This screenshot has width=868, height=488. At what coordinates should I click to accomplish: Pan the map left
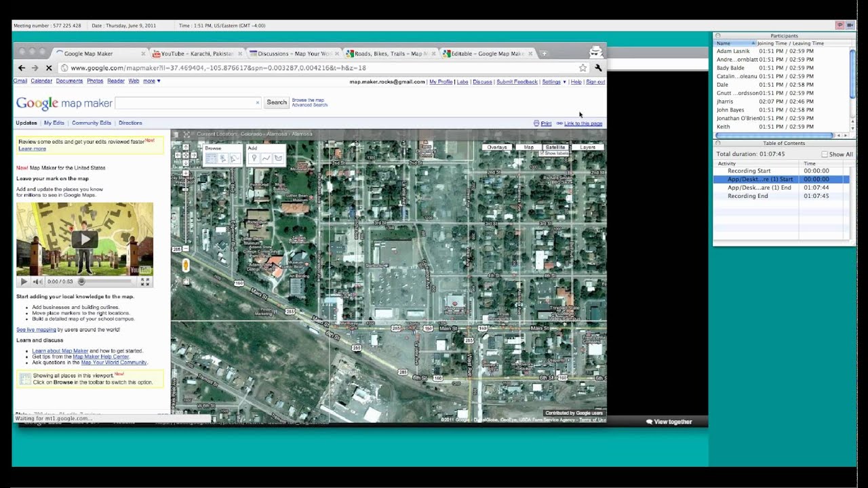point(178,155)
